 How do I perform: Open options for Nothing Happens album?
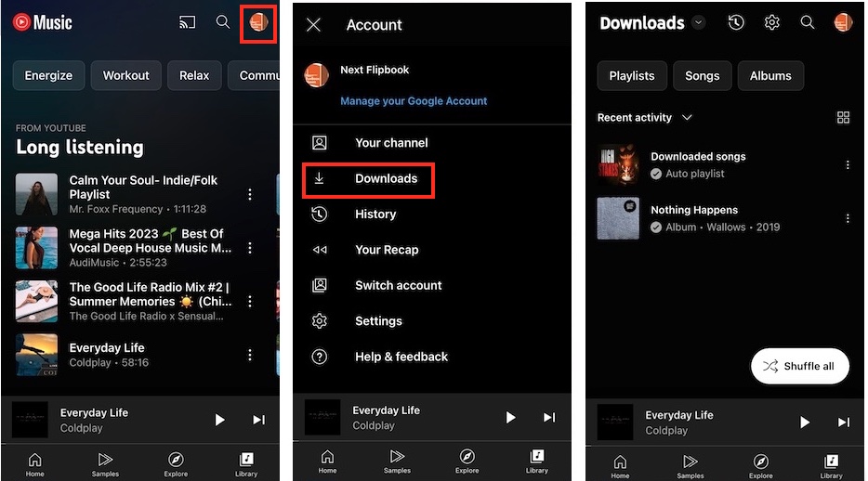point(847,218)
